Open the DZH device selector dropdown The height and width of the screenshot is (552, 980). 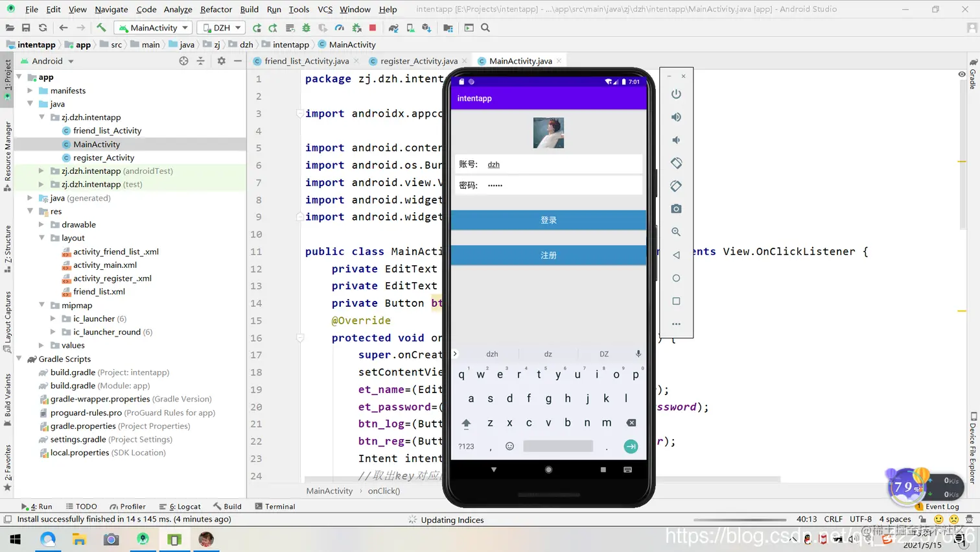(221, 28)
